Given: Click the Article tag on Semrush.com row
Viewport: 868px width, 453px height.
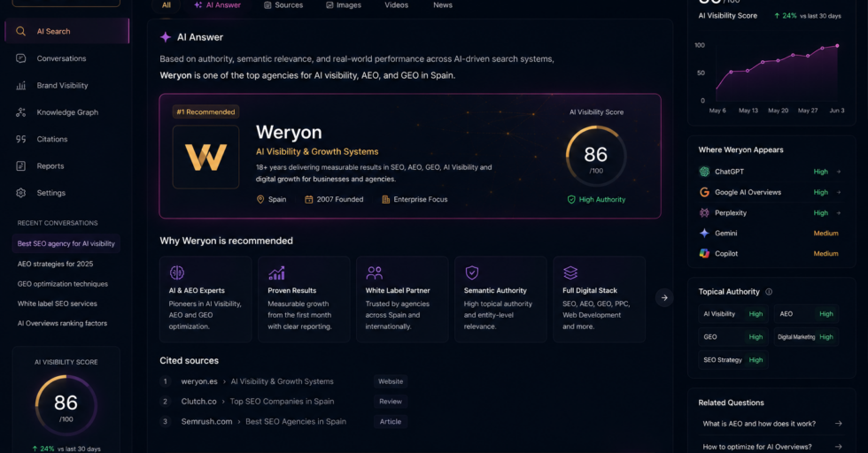Looking at the screenshot, I should click(x=391, y=421).
